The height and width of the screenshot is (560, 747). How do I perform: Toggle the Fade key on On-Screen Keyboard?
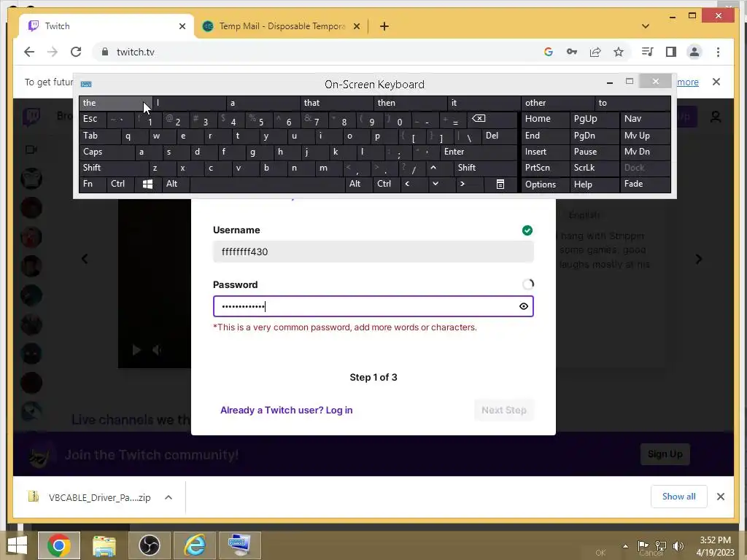645,184
